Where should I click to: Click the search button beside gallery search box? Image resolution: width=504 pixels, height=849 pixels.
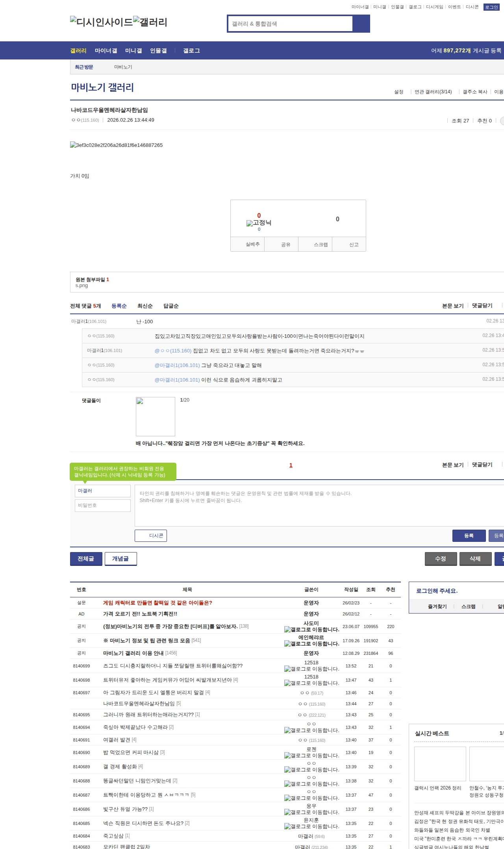click(x=361, y=24)
